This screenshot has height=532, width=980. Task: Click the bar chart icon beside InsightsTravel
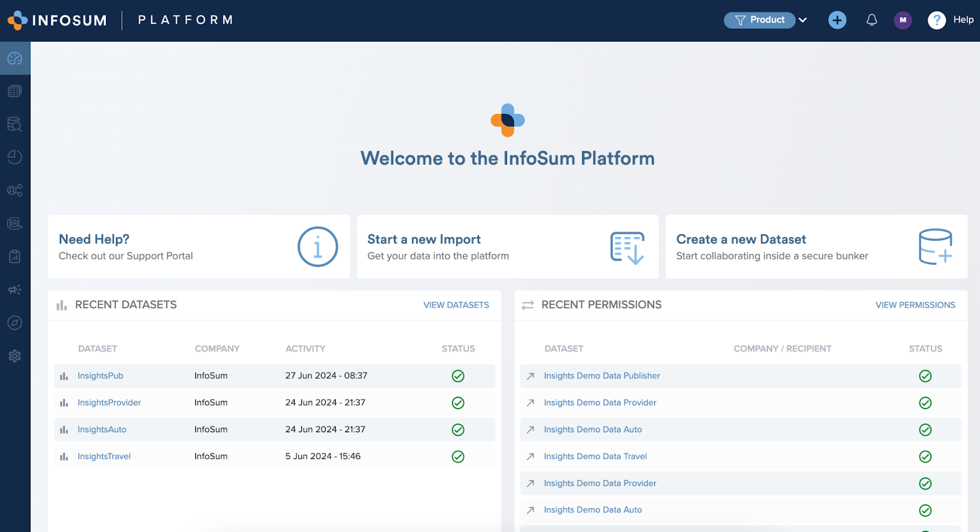click(x=64, y=457)
